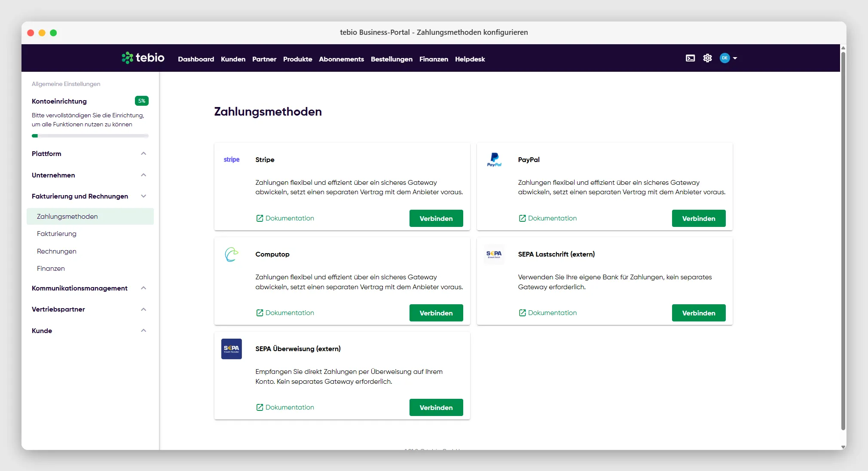868x471 pixels.
Task: Open the Dashboard menu
Action: (196, 59)
